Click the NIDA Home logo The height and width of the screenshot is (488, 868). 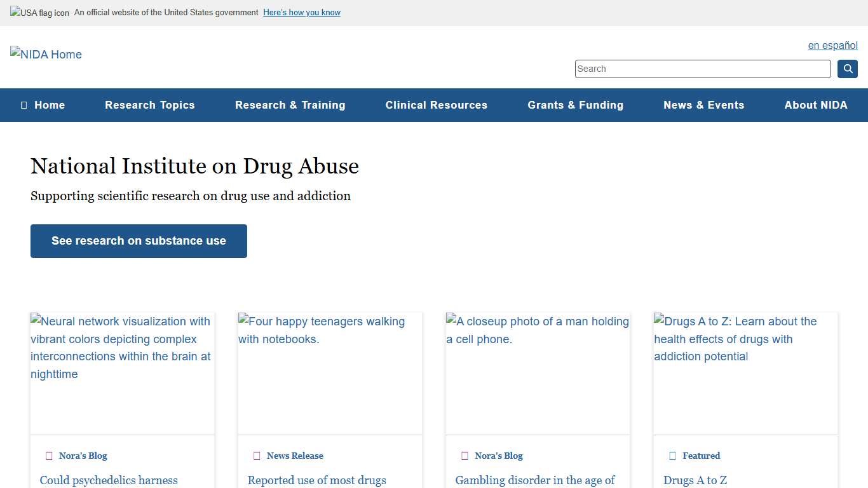[45, 55]
